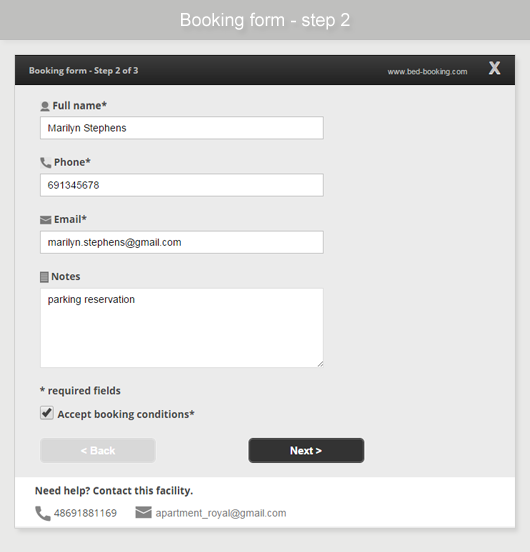Click the envelope icon next to apartment_royal email

click(143, 512)
